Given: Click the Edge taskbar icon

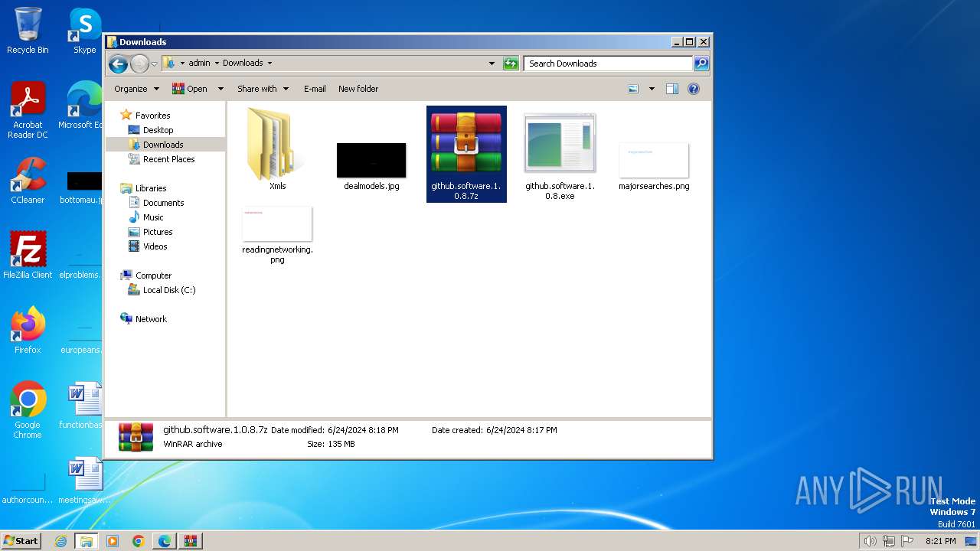Looking at the screenshot, I should (x=165, y=541).
